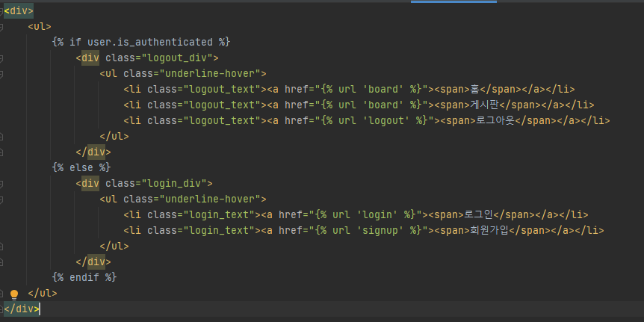The height and width of the screenshot is (322, 644).
Task: Click the span text 게시판
Action: [x=484, y=105]
